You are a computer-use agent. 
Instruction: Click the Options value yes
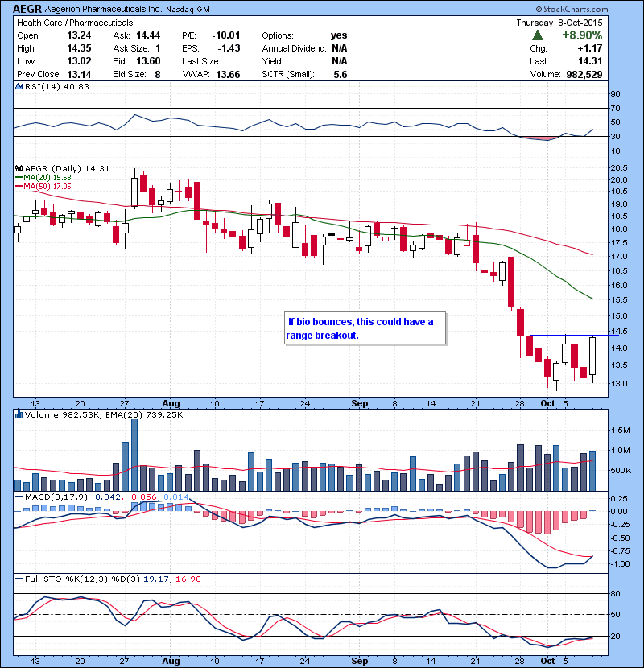point(339,35)
